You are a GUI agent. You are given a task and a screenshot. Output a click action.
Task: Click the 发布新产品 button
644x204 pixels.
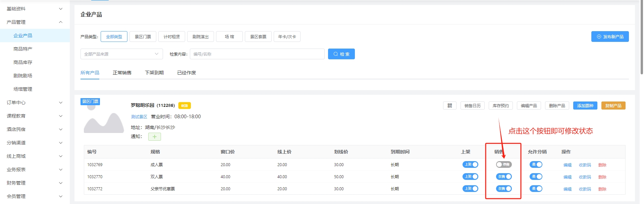[610, 37]
